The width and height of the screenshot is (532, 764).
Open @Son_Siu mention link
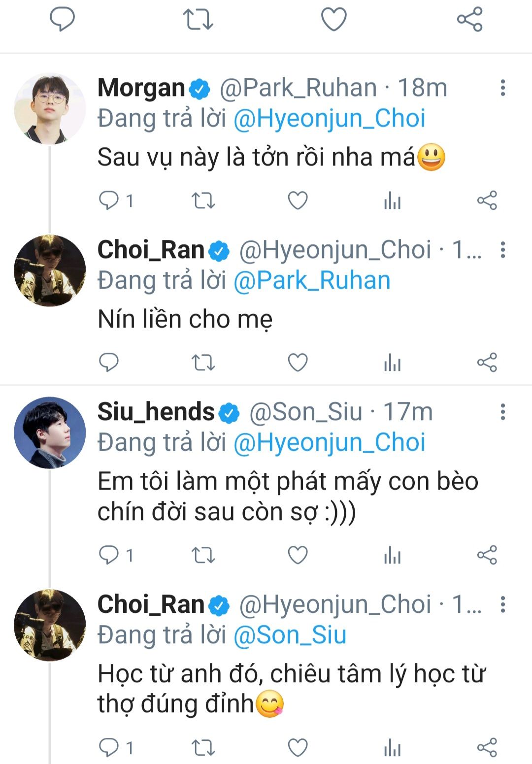[290, 635]
